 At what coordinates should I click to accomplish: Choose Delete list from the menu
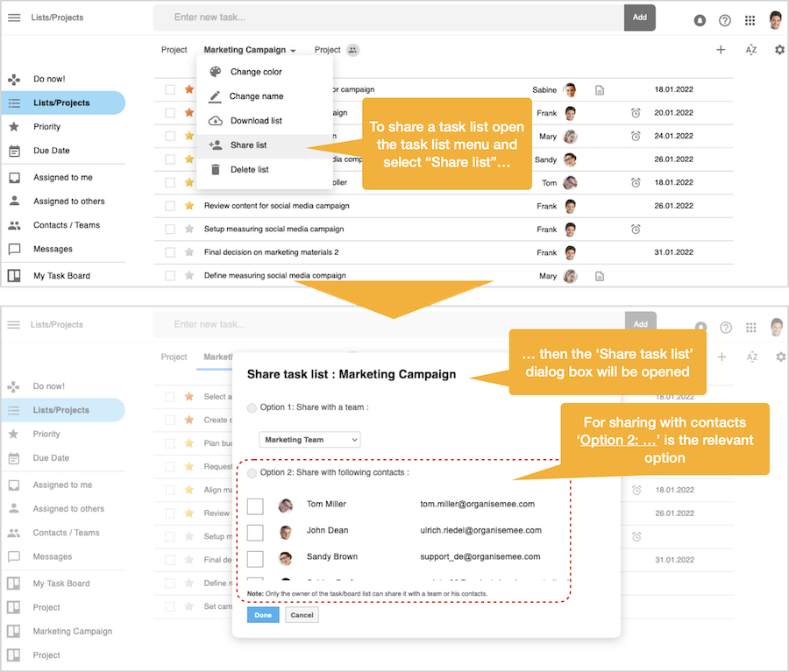249,169
